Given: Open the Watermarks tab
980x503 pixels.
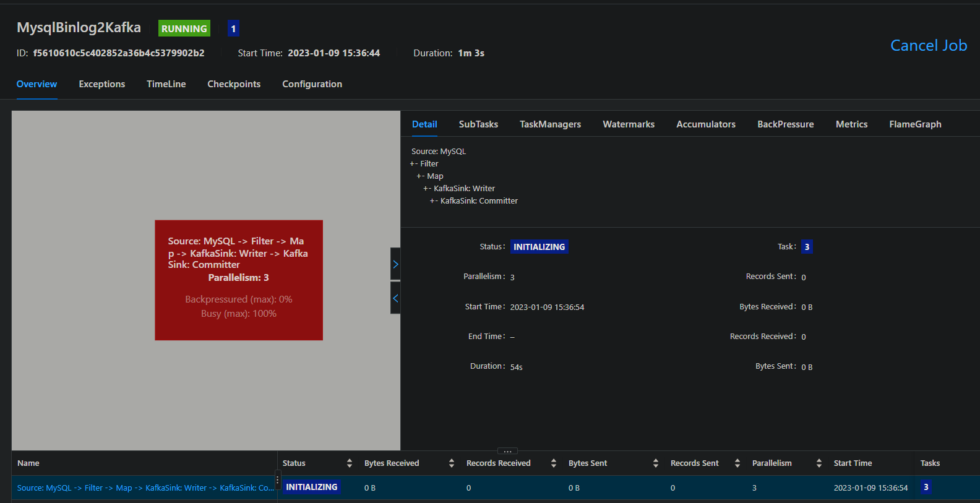Looking at the screenshot, I should 629,124.
